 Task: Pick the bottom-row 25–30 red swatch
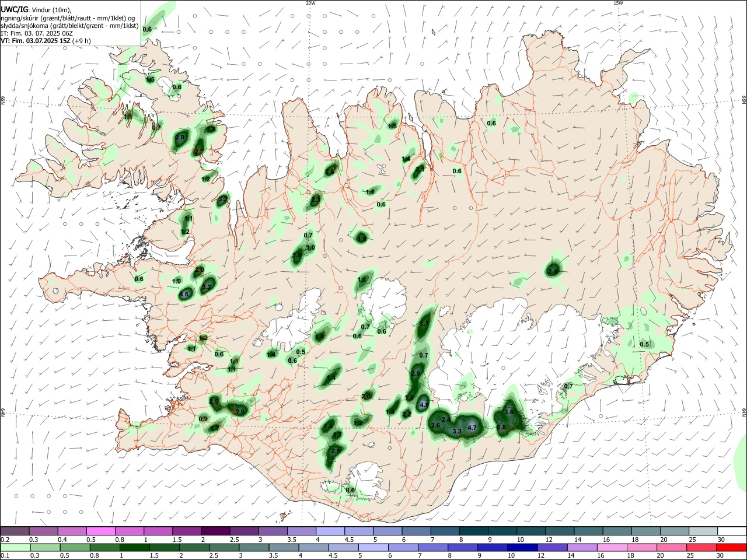click(701, 548)
